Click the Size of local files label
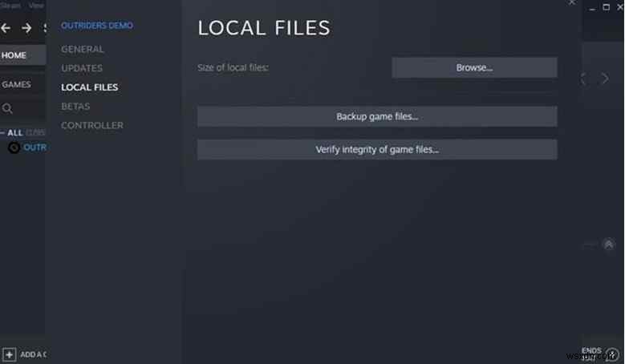The image size is (625, 364). coord(233,67)
